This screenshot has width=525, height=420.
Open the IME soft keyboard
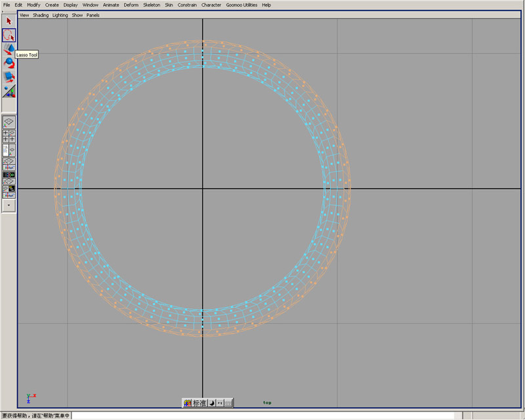[x=228, y=403]
